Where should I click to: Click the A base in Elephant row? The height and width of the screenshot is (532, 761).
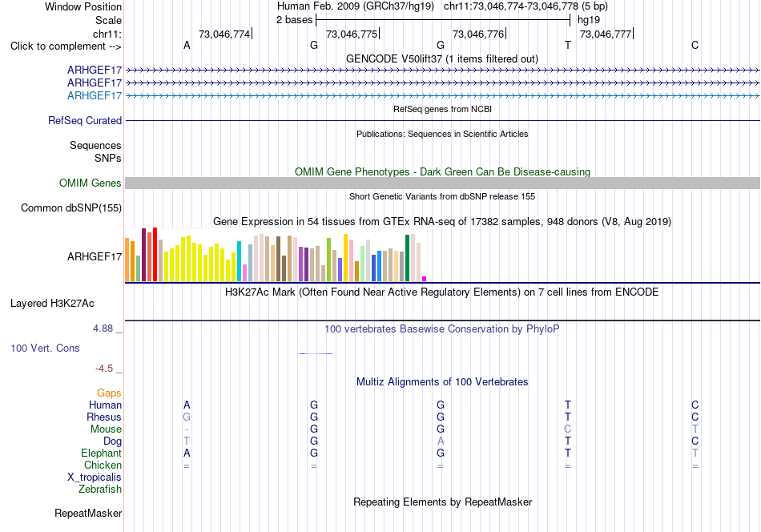(187, 453)
